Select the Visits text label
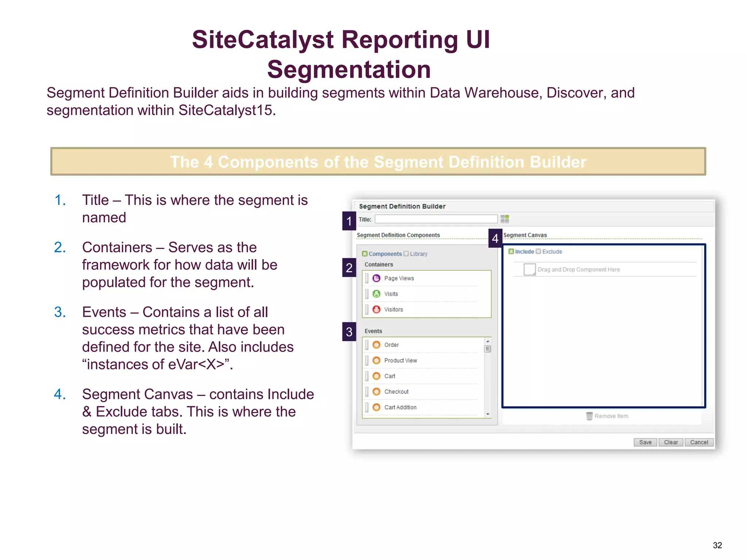 [391, 294]
